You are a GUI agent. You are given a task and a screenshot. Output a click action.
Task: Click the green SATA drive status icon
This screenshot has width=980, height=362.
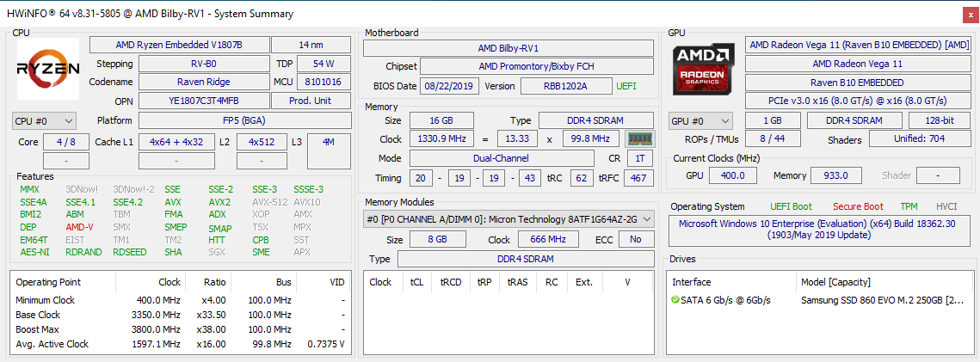[x=675, y=300]
